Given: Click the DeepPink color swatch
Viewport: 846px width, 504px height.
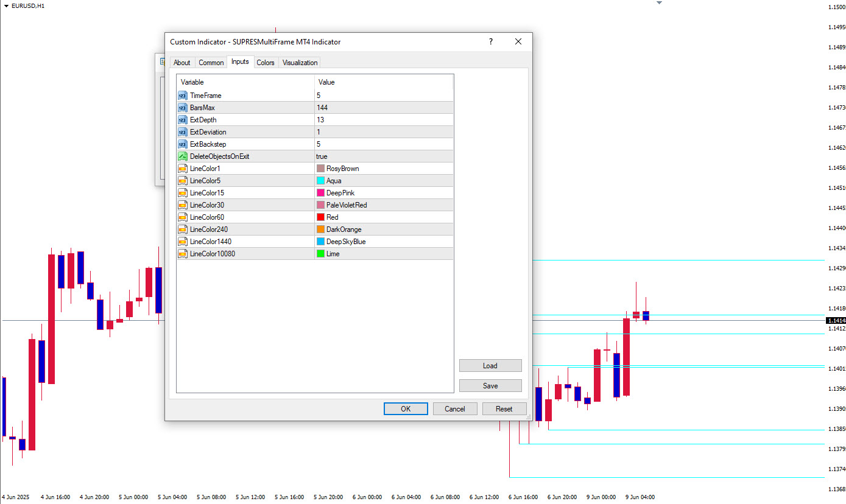Looking at the screenshot, I should pos(320,193).
